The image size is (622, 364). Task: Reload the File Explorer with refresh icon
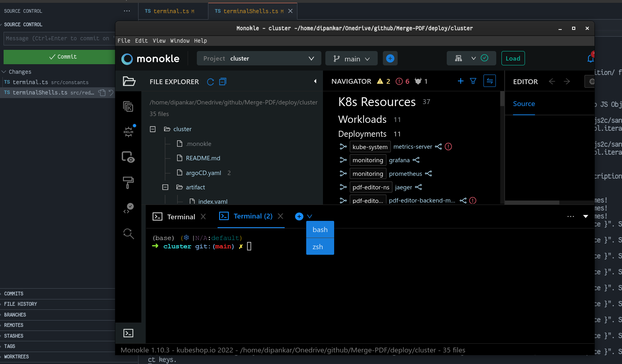pos(210,82)
